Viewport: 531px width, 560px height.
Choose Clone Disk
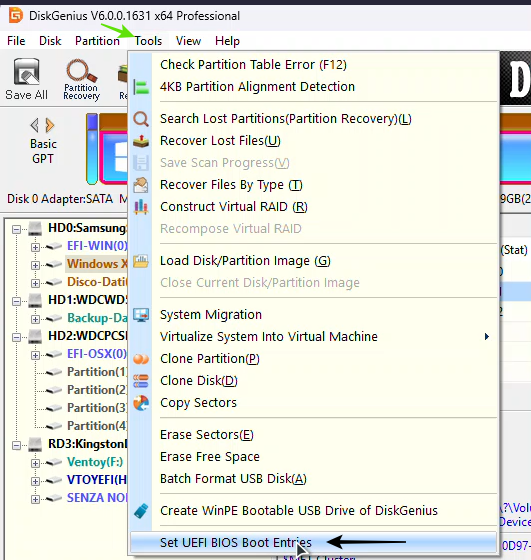pos(314,381)
